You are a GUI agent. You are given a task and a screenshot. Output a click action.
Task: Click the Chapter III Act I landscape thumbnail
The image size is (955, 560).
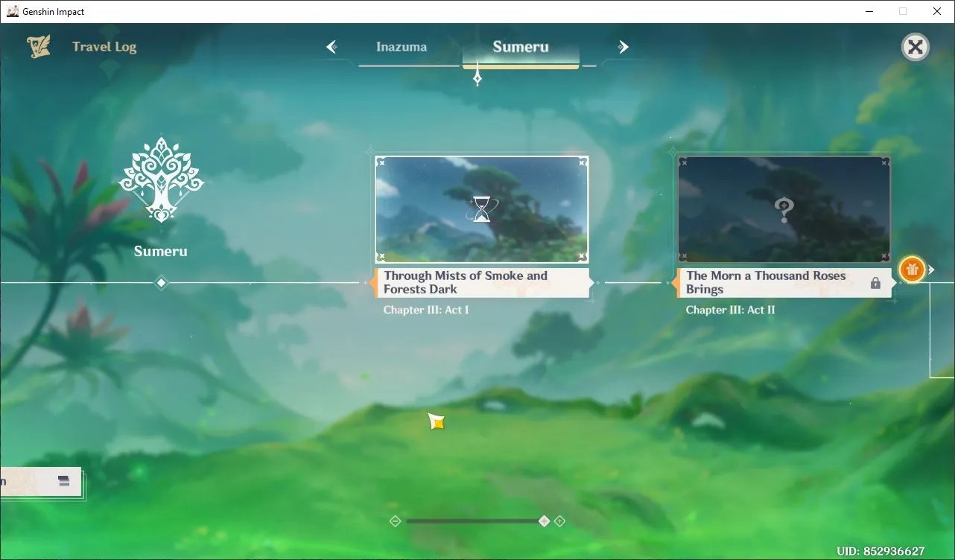pyautogui.click(x=482, y=209)
